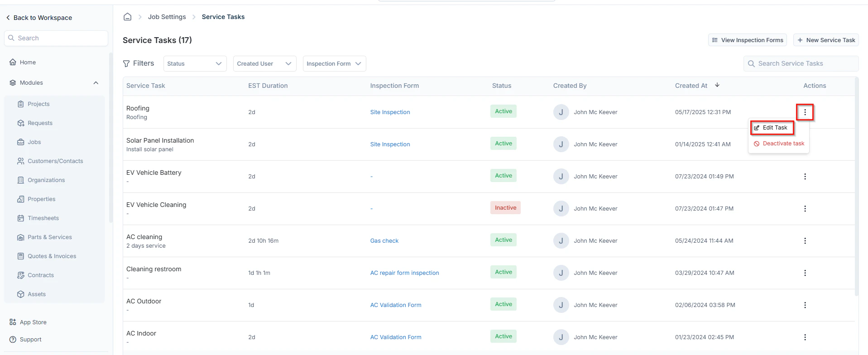
Task: Focus the sidebar Search field
Action: coord(56,38)
